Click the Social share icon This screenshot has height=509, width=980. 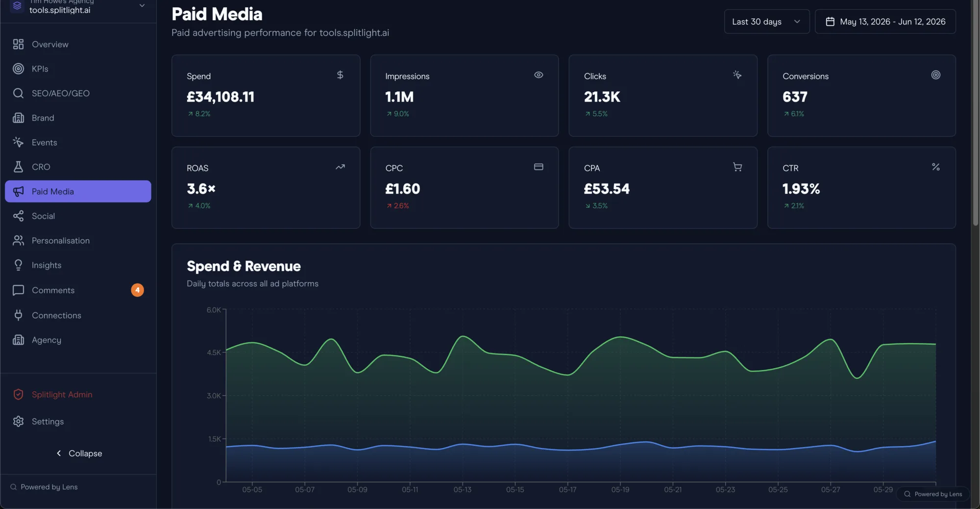click(x=18, y=216)
